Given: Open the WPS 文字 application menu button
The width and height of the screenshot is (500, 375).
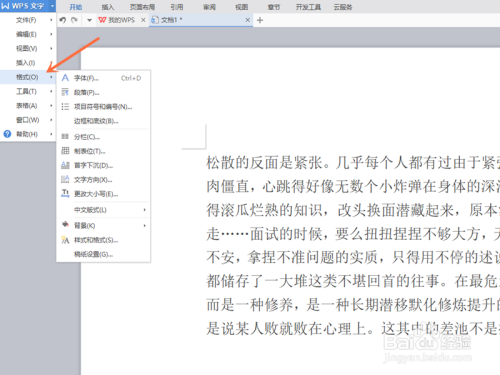Looking at the screenshot, I should click(x=24, y=6).
